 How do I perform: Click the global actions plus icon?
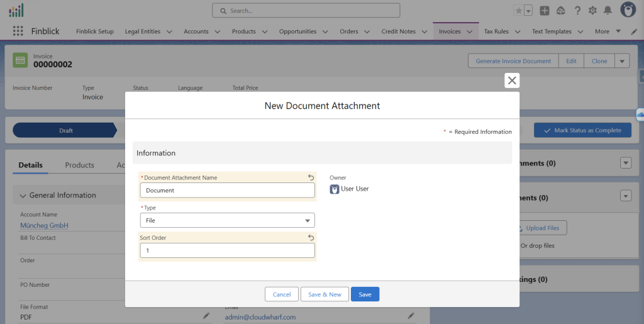click(545, 11)
